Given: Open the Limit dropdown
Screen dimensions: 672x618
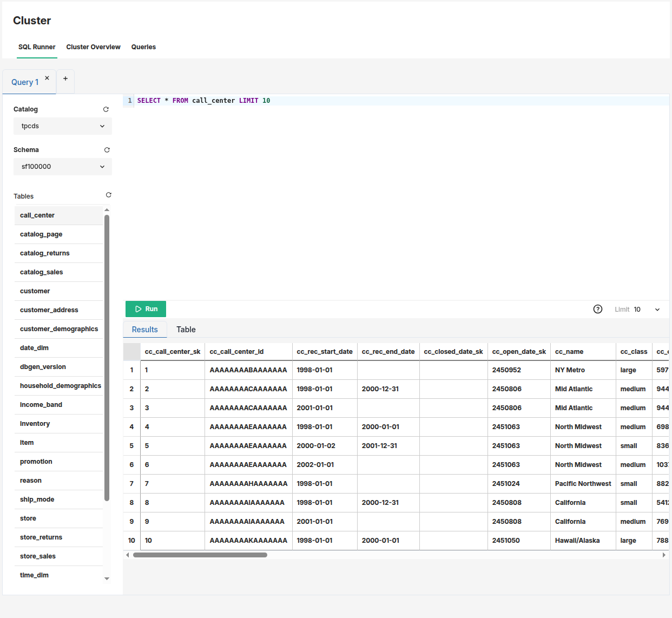Looking at the screenshot, I should [657, 309].
